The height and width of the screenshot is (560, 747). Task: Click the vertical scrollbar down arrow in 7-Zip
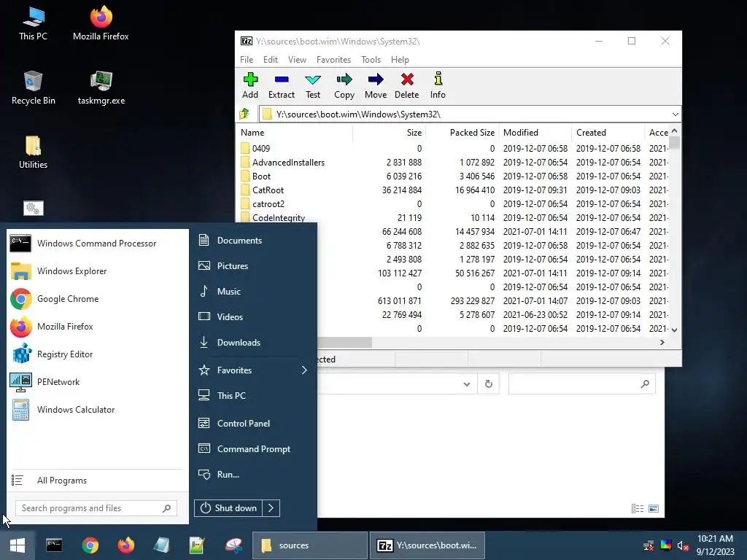pos(674,330)
